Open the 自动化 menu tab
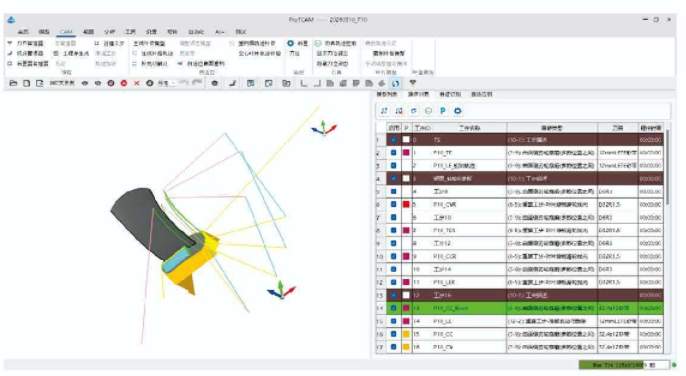The image size is (686, 376). 196,32
